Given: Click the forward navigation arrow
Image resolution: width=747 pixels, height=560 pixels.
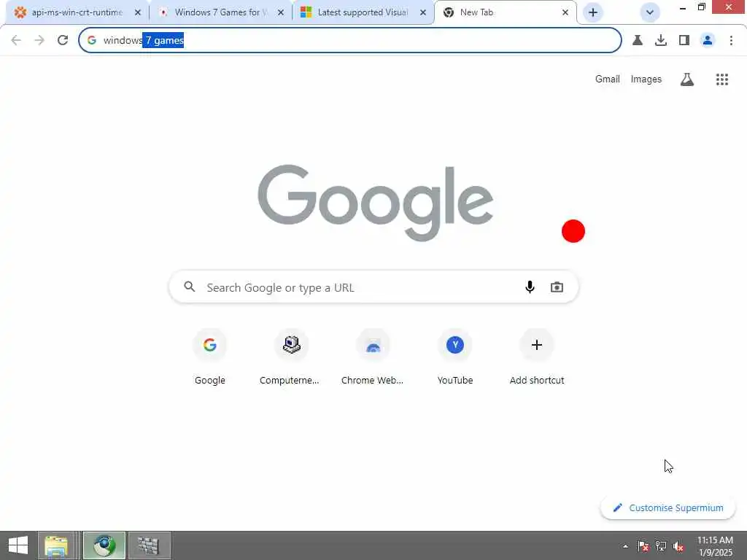Looking at the screenshot, I should [39, 41].
